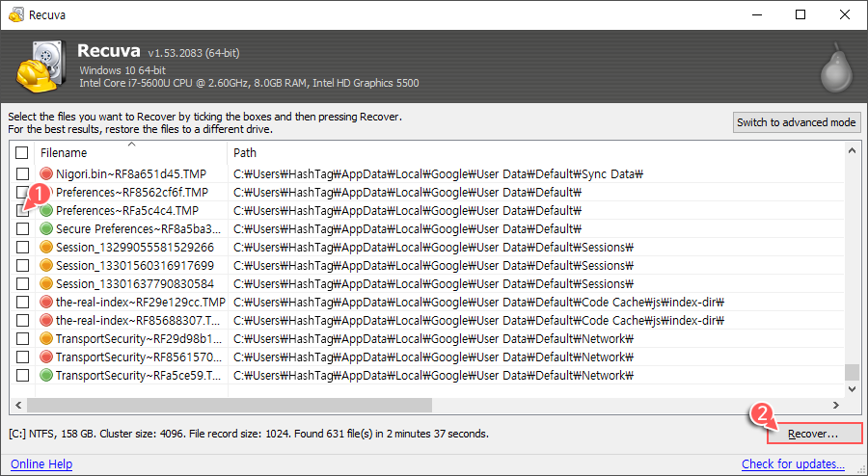The width and height of the screenshot is (868, 476).
Task: Click the green status dot for Preferences~RFa5c4c4.TMP
Action: 46,211
